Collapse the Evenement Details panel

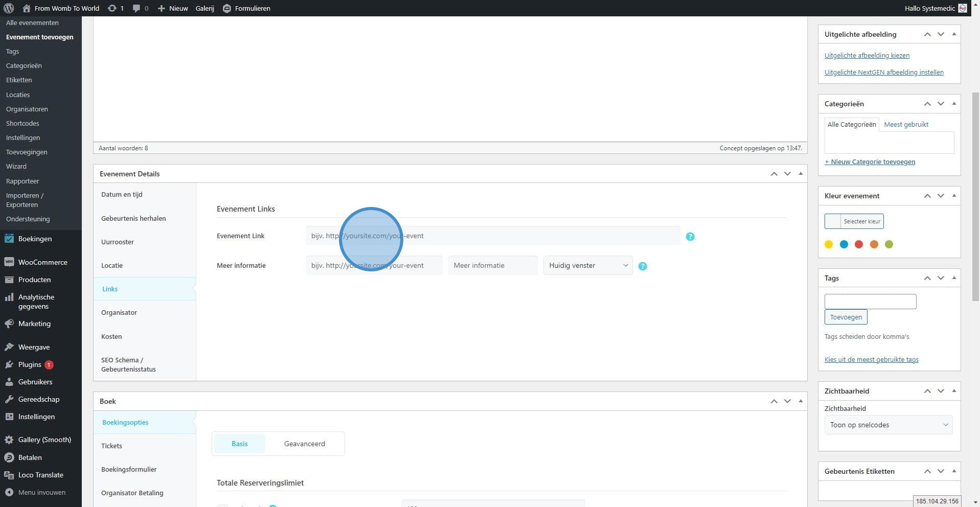[x=801, y=174]
